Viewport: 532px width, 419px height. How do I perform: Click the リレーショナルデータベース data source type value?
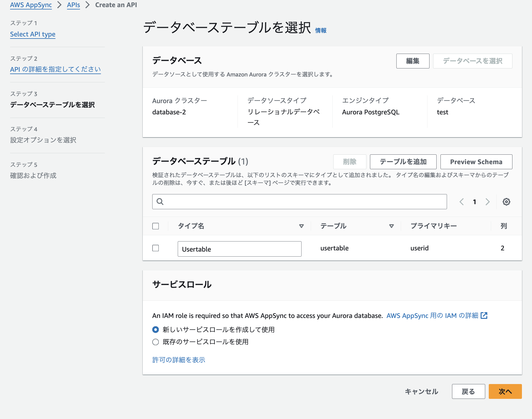coord(283,117)
